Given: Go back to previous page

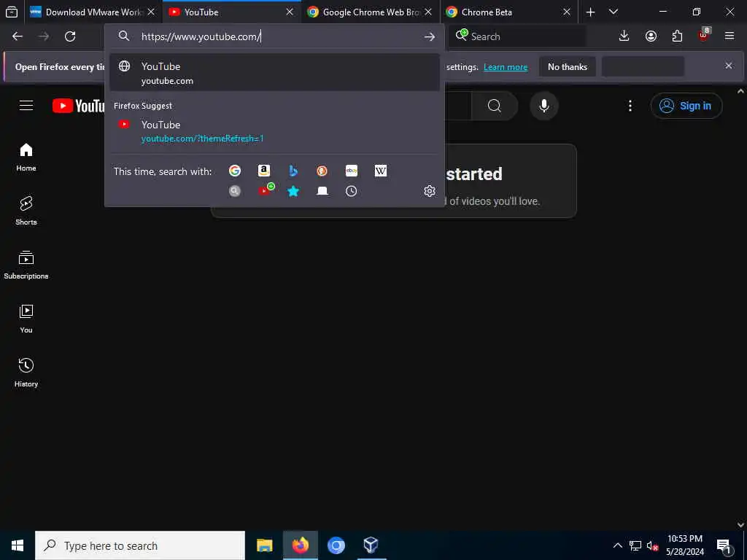Looking at the screenshot, I should click(18, 36).
